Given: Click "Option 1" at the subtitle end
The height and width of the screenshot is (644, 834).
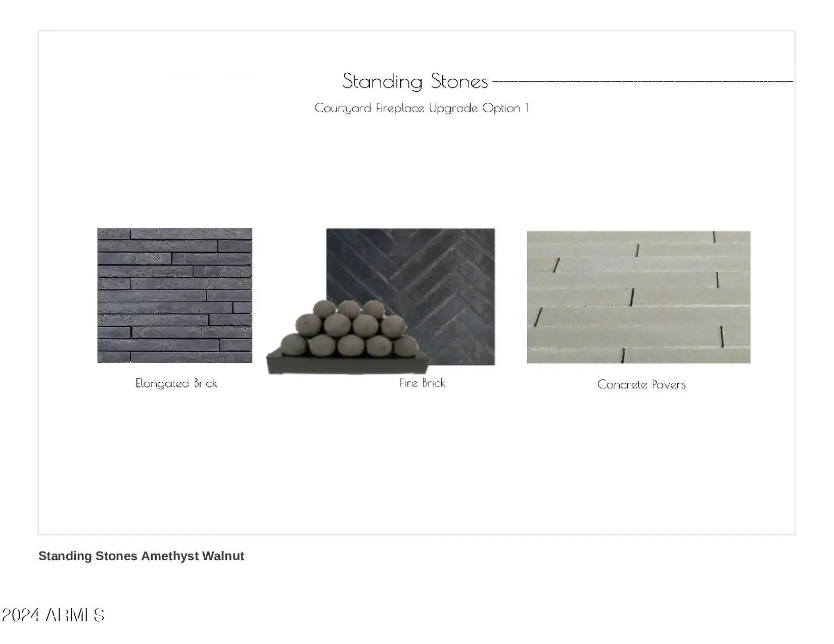Looking at the screenshot, I should pos(505,108).
